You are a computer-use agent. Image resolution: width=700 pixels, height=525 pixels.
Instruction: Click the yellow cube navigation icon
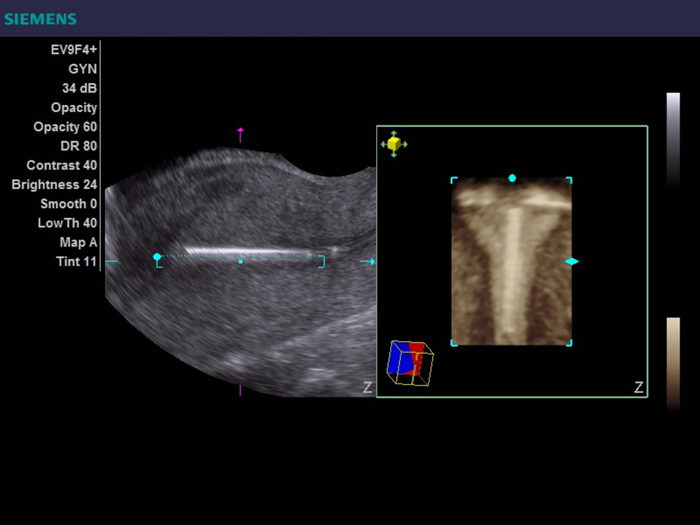[394, 144]
